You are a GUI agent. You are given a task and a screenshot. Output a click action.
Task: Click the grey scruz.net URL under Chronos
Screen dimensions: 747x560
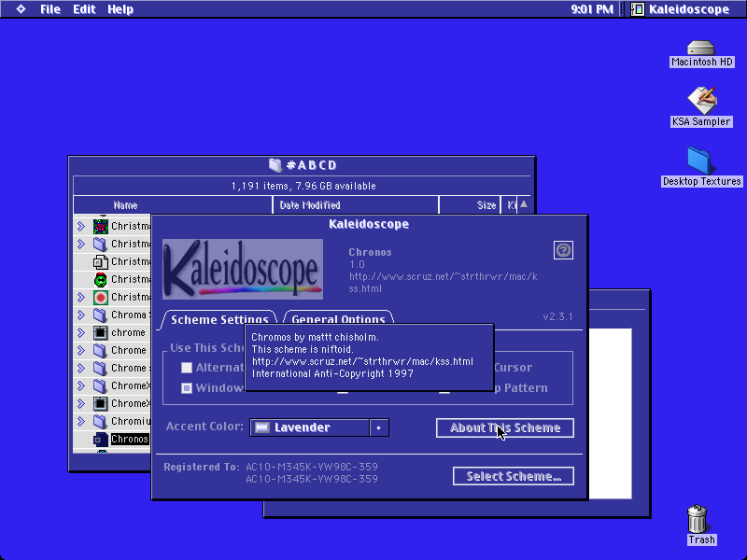(x=443, y=283)
